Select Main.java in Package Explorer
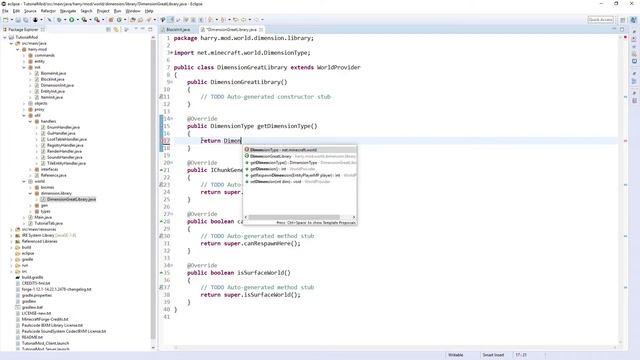 coord(42,217)
